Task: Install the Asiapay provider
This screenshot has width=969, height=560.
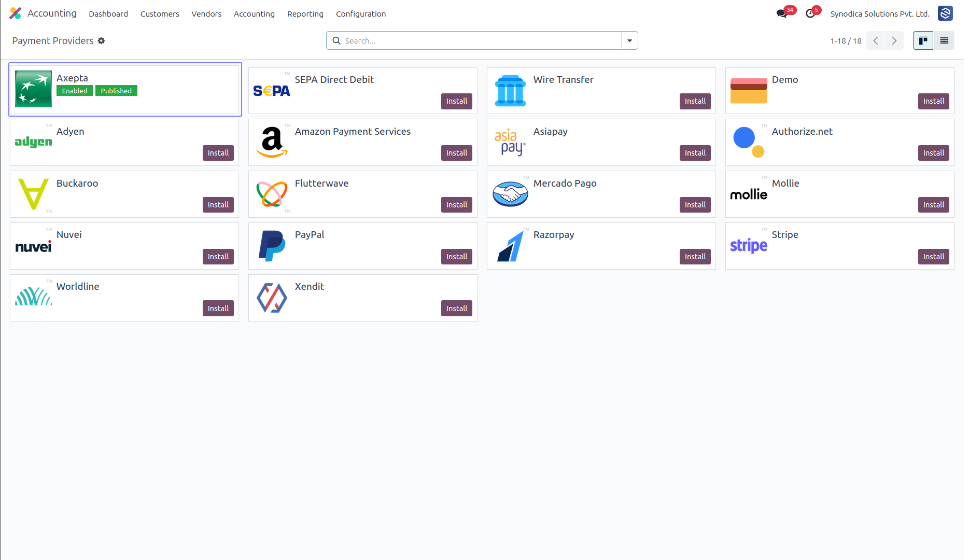Action: [695, 153]
